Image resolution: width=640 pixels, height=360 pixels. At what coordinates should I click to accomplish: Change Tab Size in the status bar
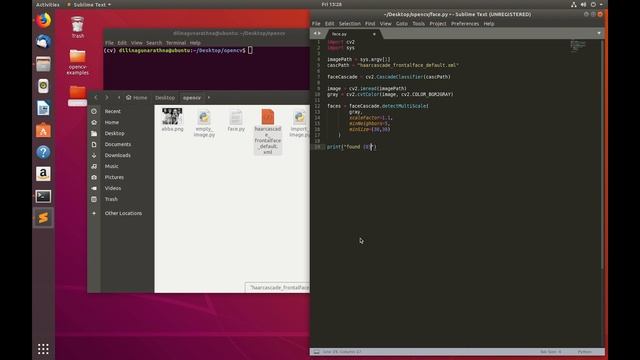(x=551, y=351)
